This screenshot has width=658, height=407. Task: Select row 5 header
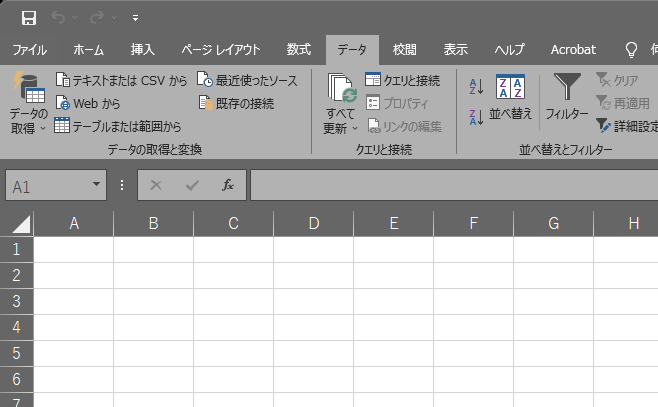point(16,353)
